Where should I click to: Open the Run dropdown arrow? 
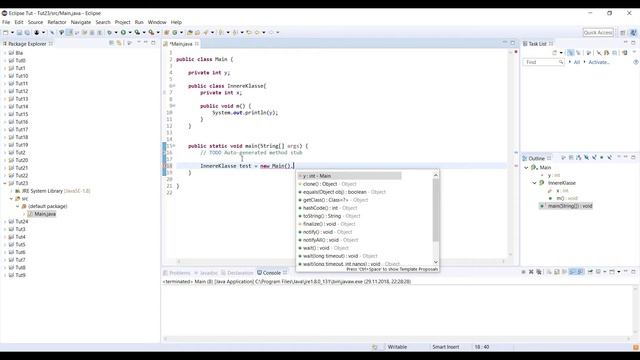pyautogui.click(x=130, y=32)
